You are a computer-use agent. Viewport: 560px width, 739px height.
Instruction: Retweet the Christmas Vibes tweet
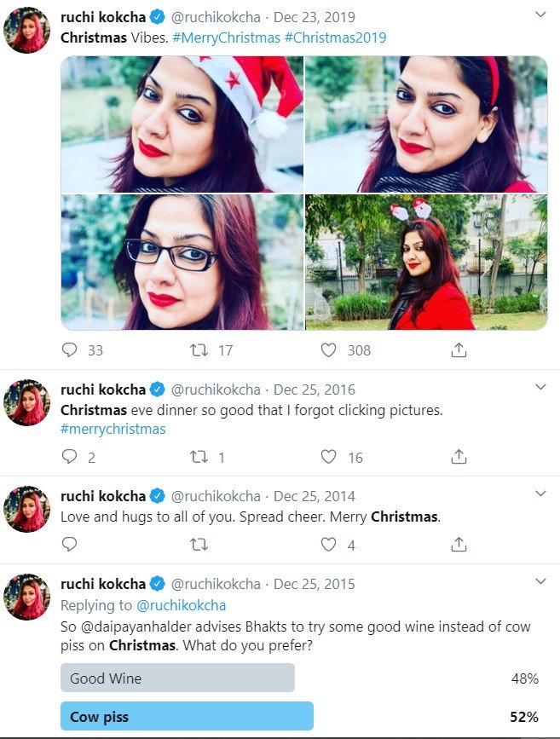point(199,349)
